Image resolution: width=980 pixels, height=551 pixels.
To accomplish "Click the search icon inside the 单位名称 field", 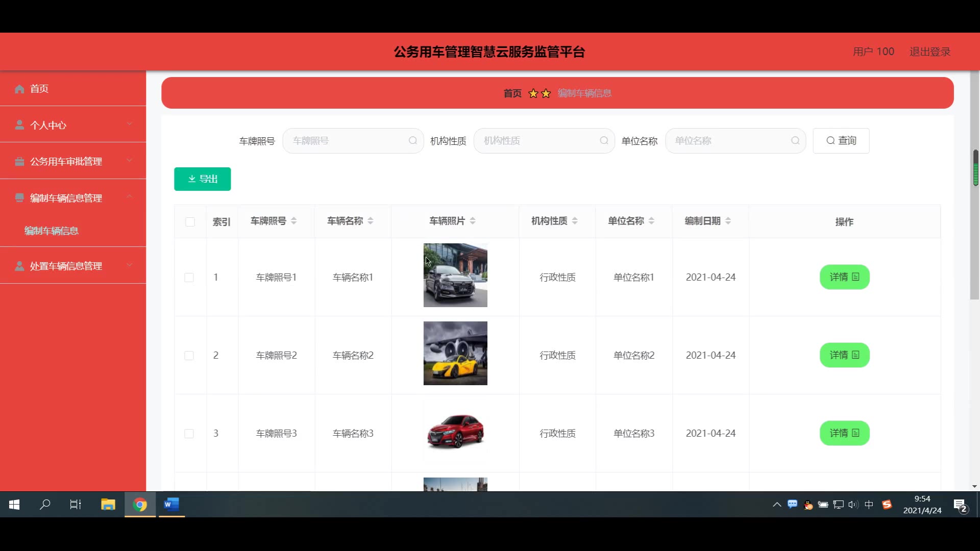I will coord(795,141).
